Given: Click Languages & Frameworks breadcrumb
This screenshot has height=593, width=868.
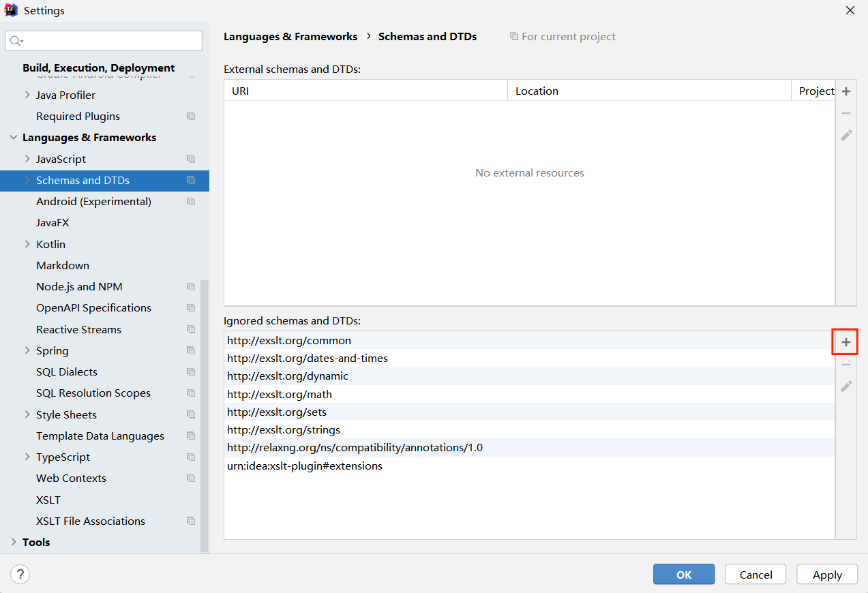Looking at the screenshot, I should point(290,37).
